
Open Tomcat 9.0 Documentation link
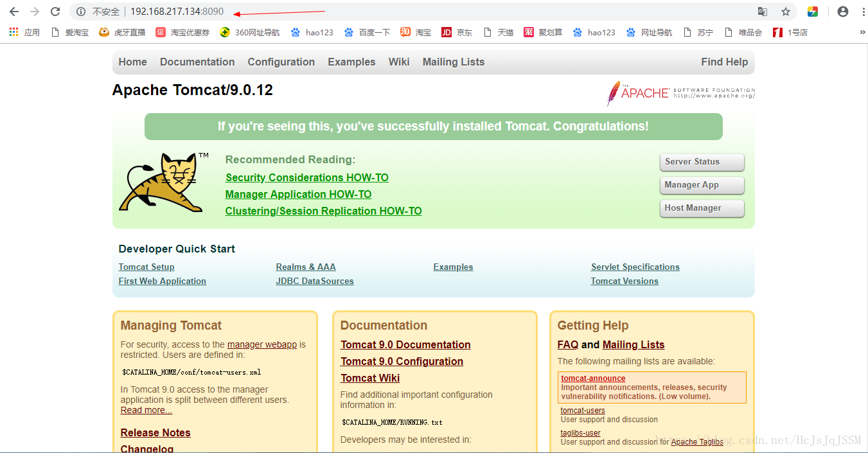(405, 344)
